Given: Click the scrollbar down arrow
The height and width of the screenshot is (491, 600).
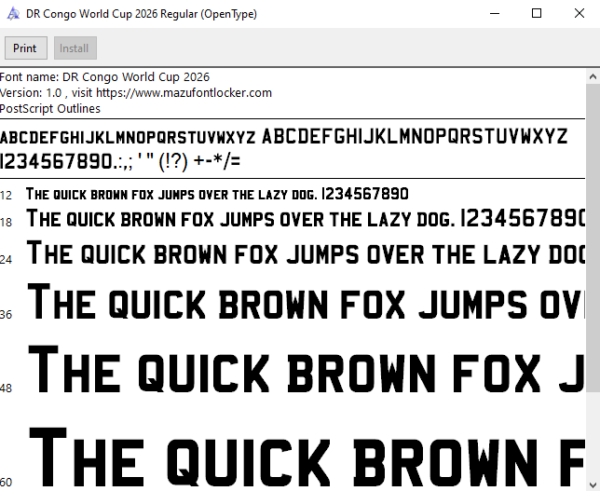Looking at the screenshot, I should pos(593,483).
